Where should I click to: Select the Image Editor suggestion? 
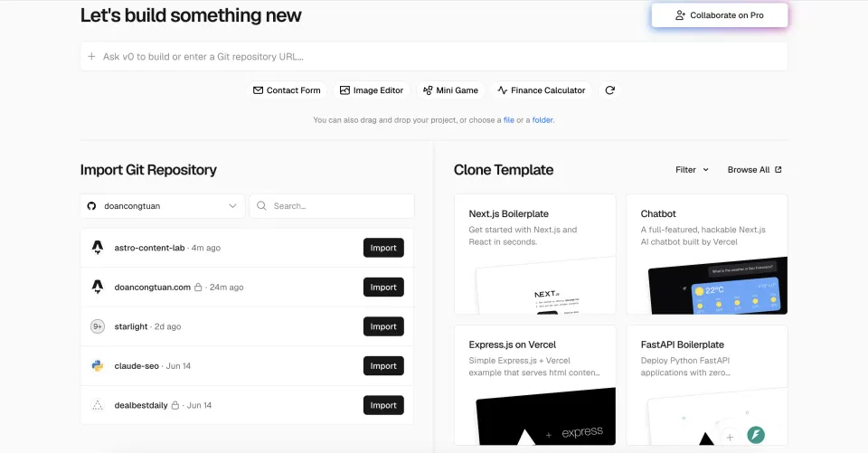coord(372,90)
